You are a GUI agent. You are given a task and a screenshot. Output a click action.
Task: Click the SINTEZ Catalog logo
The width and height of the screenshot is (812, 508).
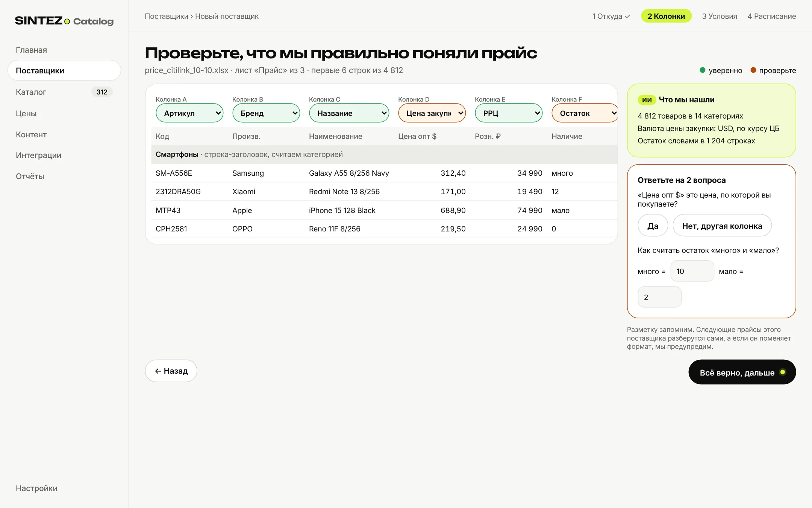tap(64, 21)
